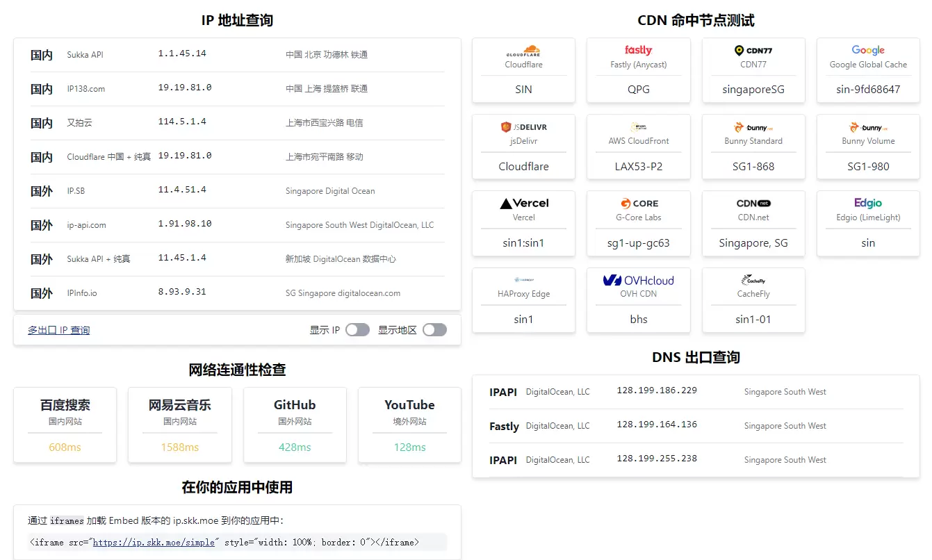Select IP address 1.91.98.10
The image size is (932, 560).
click(185, 224)
